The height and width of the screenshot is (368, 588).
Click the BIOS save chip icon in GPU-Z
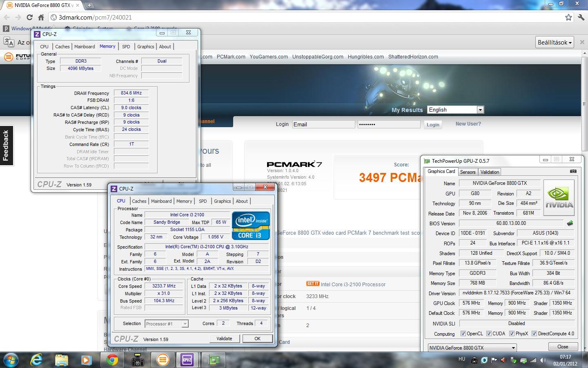[570, 223]
